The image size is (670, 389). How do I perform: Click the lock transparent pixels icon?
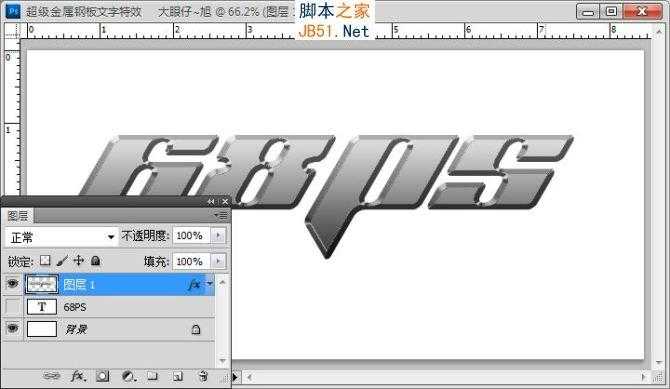45,260
